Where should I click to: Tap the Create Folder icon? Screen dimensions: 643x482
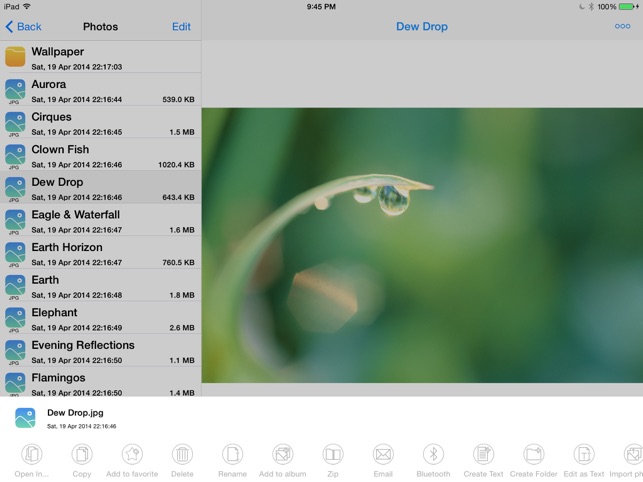tap(534, 455)
